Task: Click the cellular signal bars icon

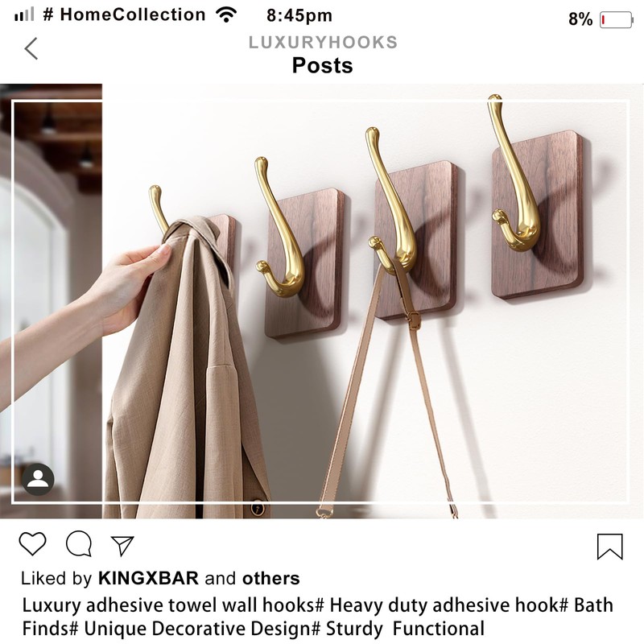Action: click(24, 14)
